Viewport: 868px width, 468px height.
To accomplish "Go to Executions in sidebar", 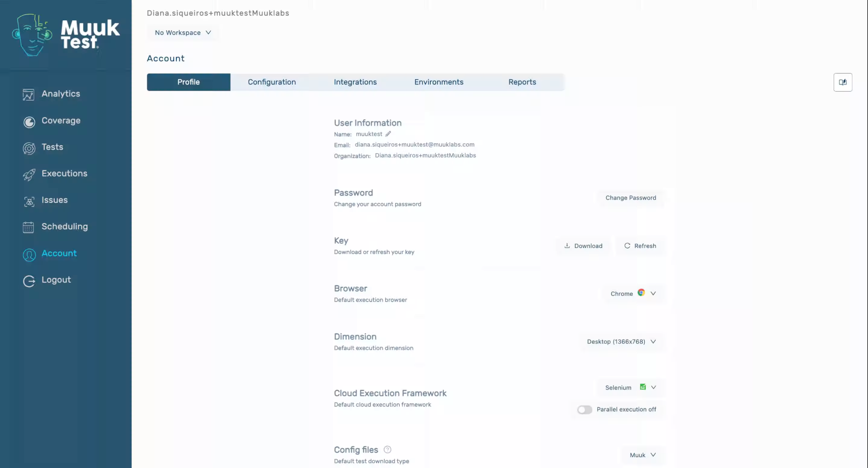I will pyautogui.click(x=65, y=173).
